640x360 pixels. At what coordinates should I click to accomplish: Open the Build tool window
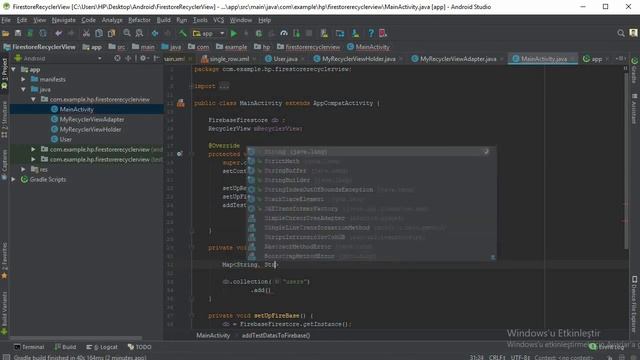65,347
